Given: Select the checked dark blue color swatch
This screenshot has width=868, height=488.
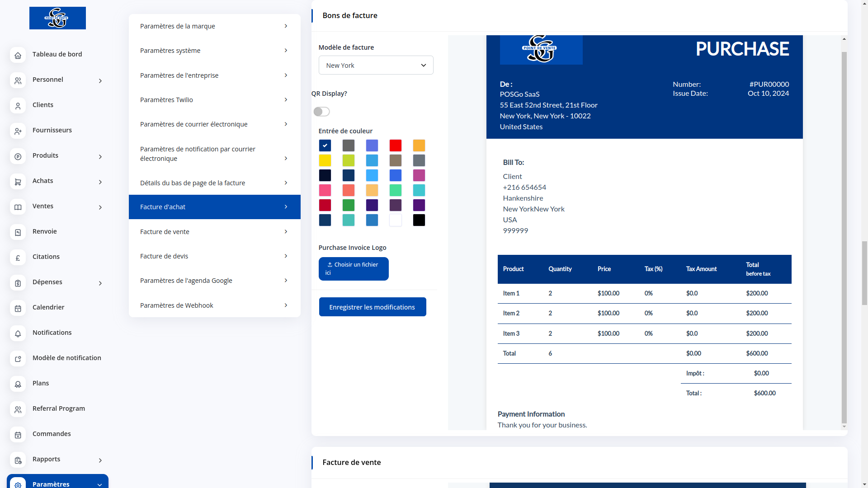Looking at the screenshot, I should pos(325,145).
